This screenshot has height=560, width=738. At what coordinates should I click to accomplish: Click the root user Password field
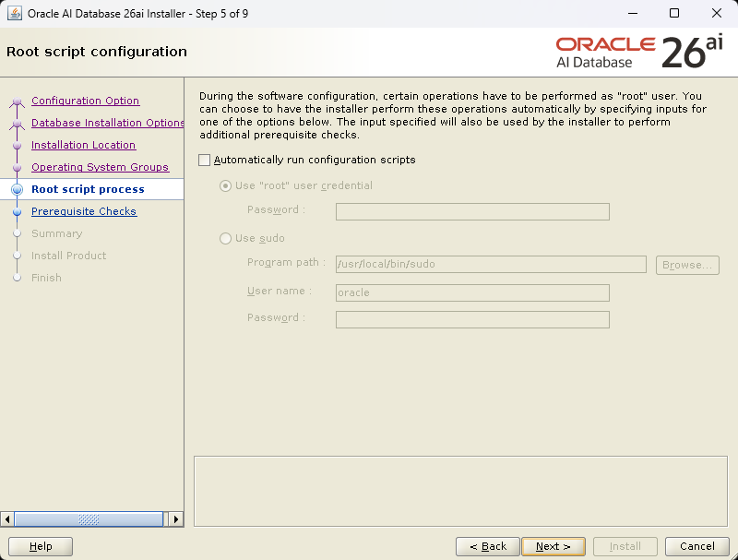(472, 212)
